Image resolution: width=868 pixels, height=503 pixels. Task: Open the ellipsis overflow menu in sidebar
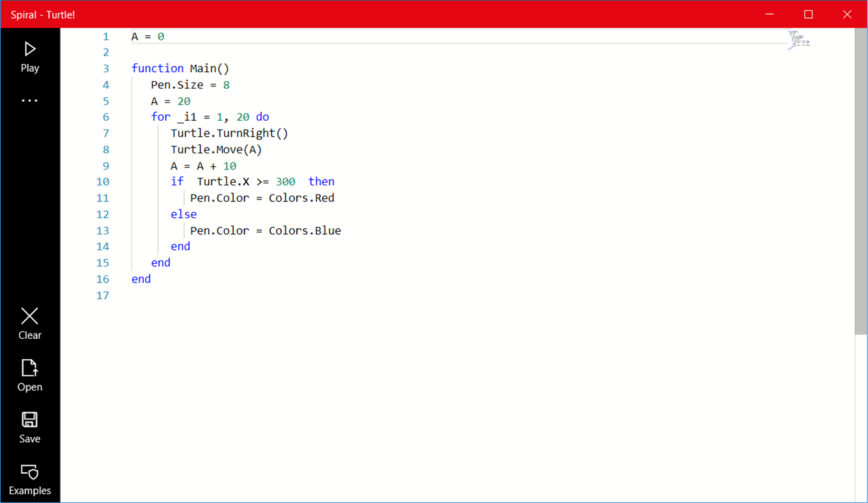click(29, 100)
